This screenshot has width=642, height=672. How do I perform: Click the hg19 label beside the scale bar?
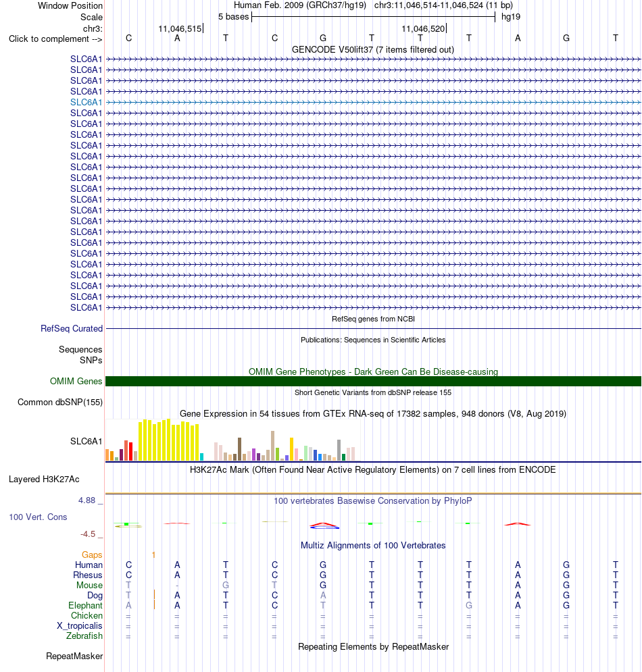(511, 17)
